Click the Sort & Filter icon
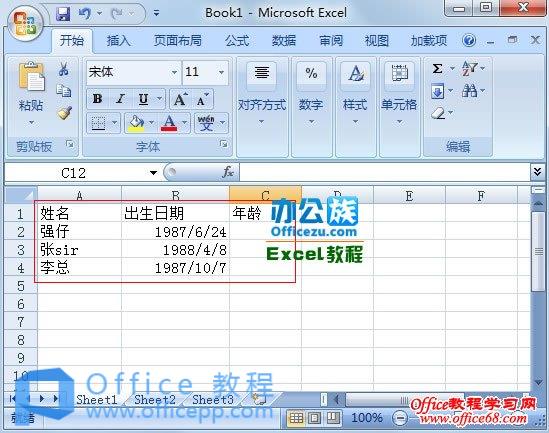 (x=469, y=69)
